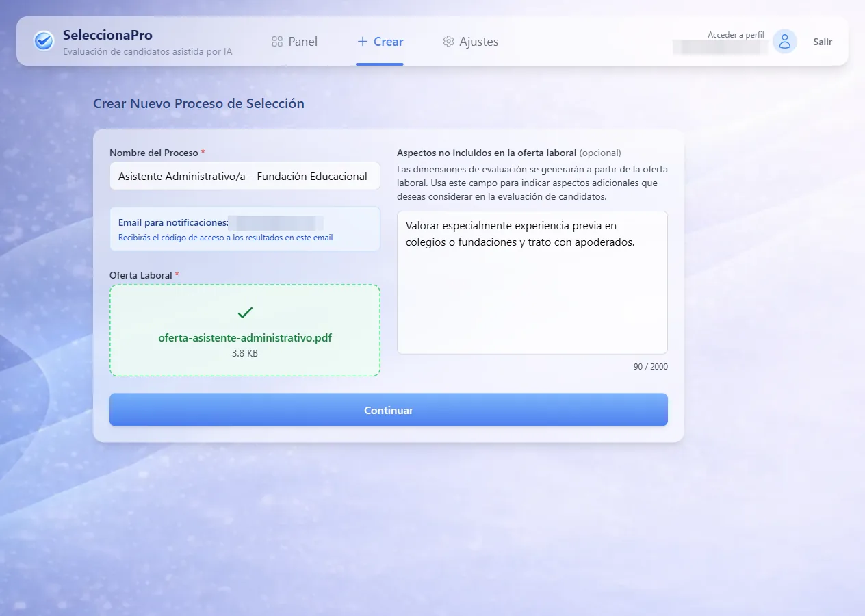Screen dimensions: 865x616
Task: Click the green checkmark in upload area
Action: click(245, 313)
